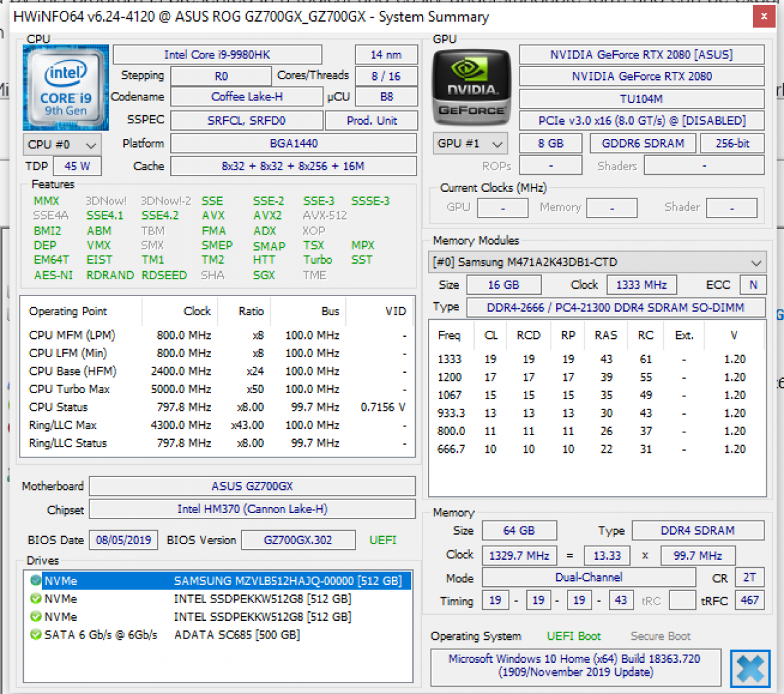The image size is (784, 694).
Task: Click the 256-bit bus width field
Action: click(x=732, y=144)
